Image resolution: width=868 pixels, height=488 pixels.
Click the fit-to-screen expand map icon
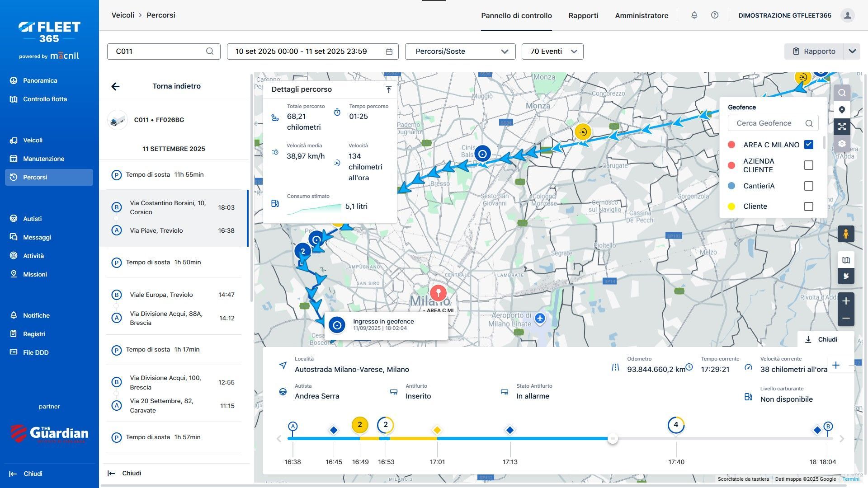[x=842, y=127]
